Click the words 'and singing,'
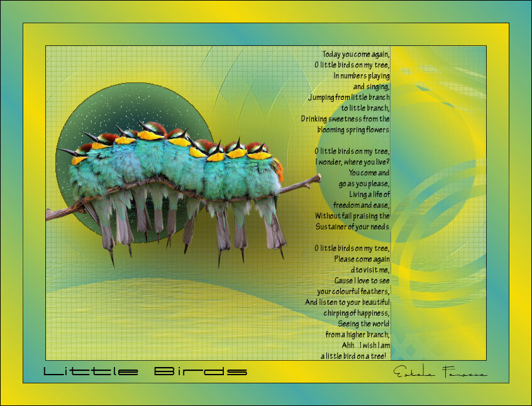 tap(372, 87)
